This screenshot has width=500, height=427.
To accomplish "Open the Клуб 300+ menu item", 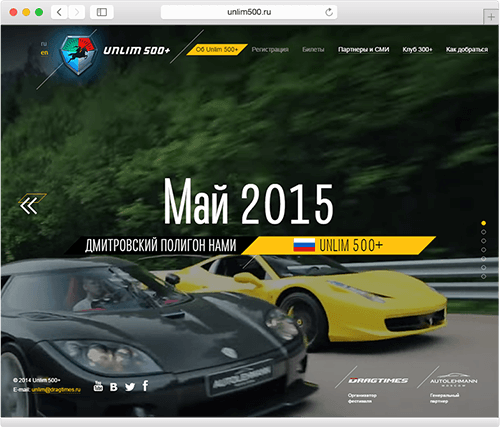I will tap(417, 50).
